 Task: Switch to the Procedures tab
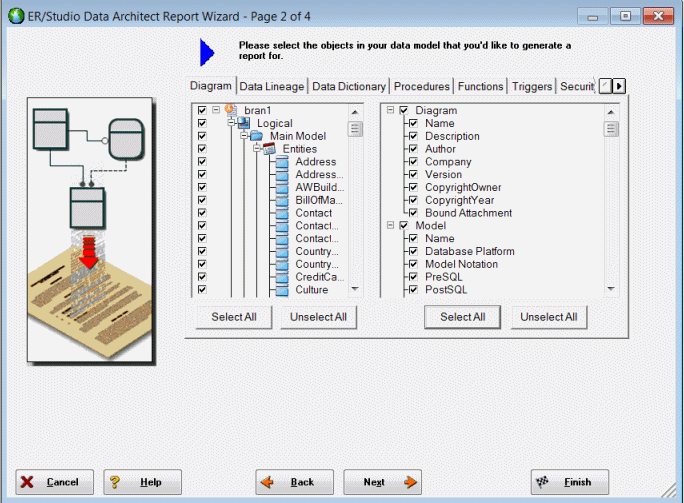tap(421, 86)
